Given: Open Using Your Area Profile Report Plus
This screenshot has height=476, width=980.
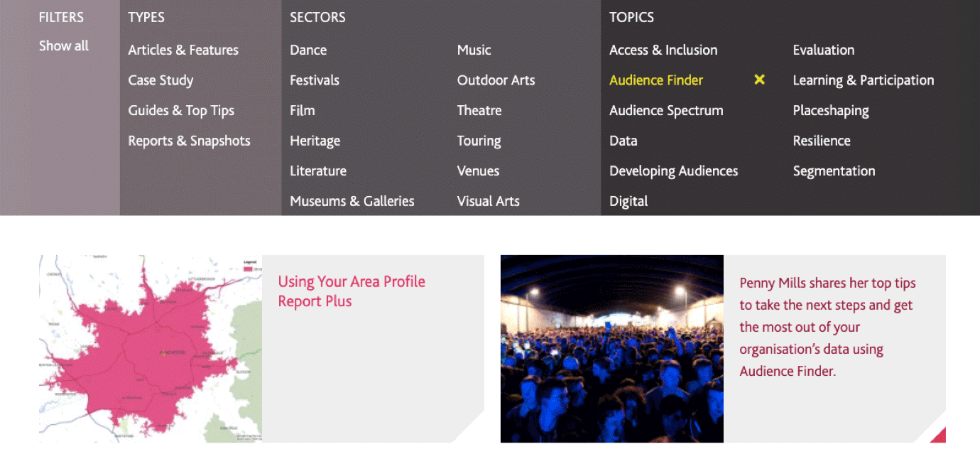Looking at the screenshot, I should click(x=352, y=291).
